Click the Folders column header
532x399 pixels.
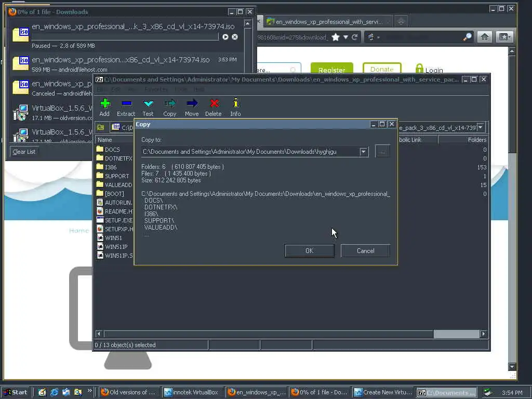click(x=463, y=140)
